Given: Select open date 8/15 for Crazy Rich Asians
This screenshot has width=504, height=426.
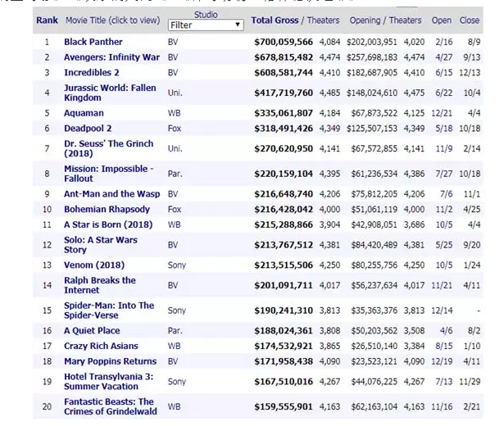Looking at the screenshot, I should click(x=444, y=347).
